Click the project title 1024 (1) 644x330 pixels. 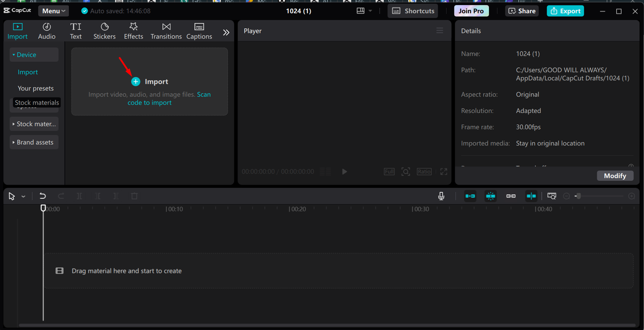[x=298, y=11]
